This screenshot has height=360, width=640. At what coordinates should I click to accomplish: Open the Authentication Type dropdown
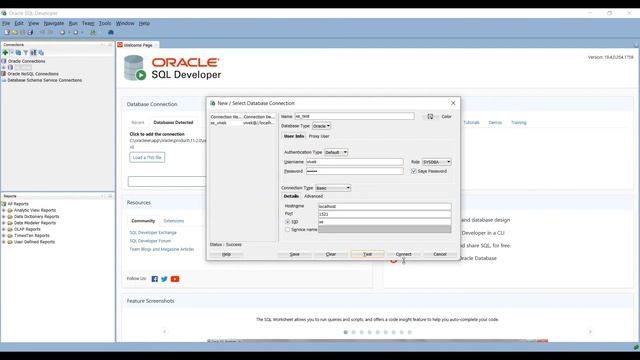(336, 152)
